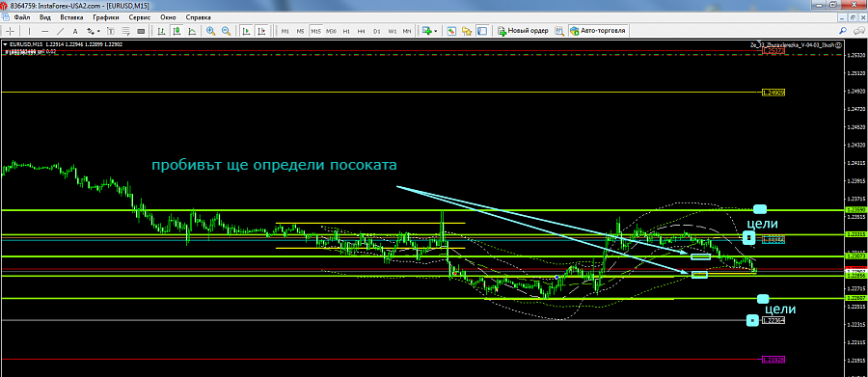The height and width of the screenshot is (377, 868).
Task: Toggle the Terminal panel icon
Action: pyautogui.click(x=482, y=31)
